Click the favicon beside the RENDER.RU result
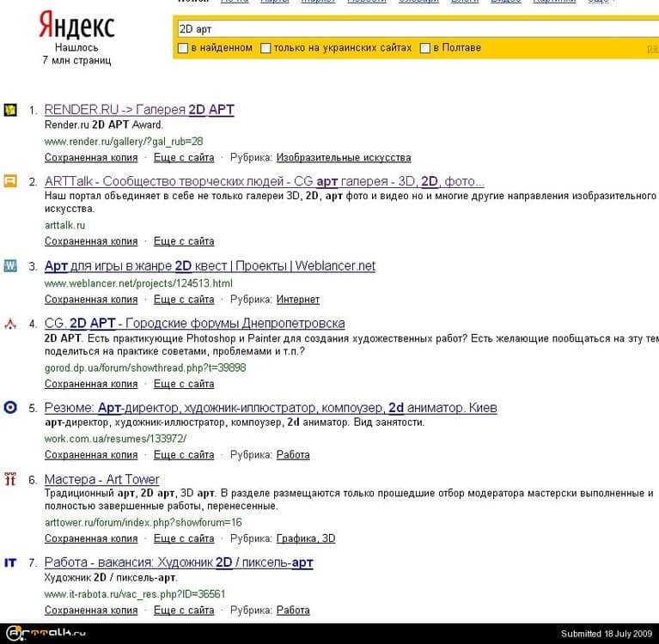659x644 pixels. (x=10, y=110)
